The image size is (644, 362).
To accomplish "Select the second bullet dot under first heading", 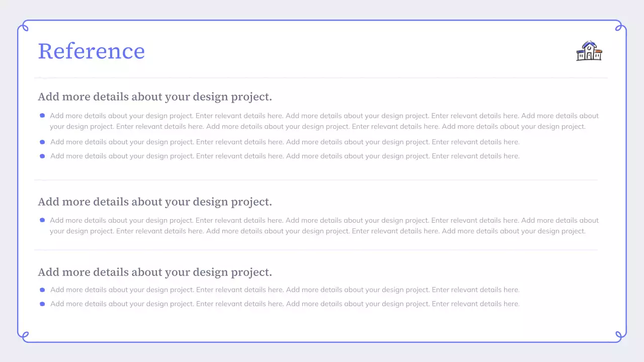I will pos(42,142).
